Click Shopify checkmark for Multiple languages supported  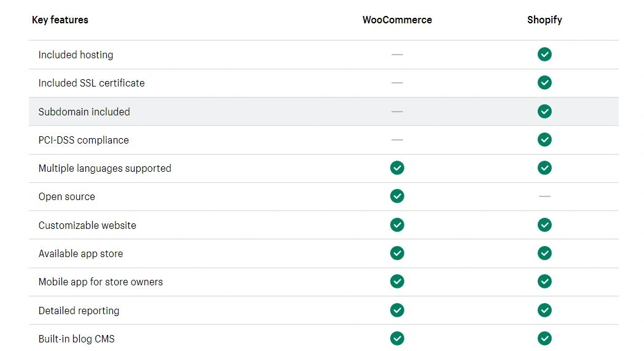(x=544, y=168)
